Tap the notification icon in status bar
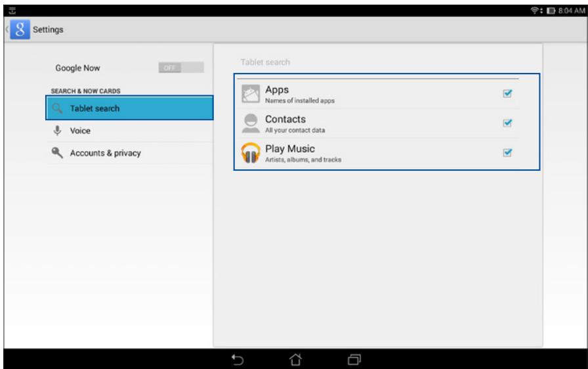588x369 pixels. (x=12, y=11)
